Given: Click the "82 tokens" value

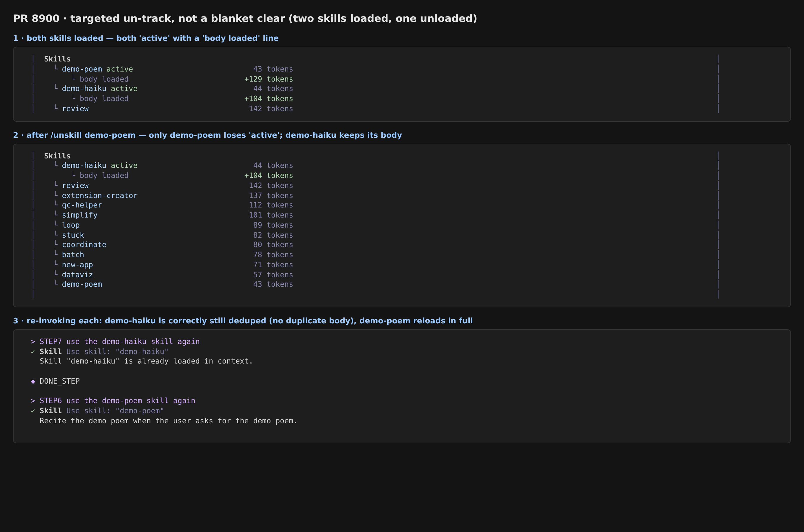Looking at the screenshot, I should pyautogui.click(x=273, y=235).
